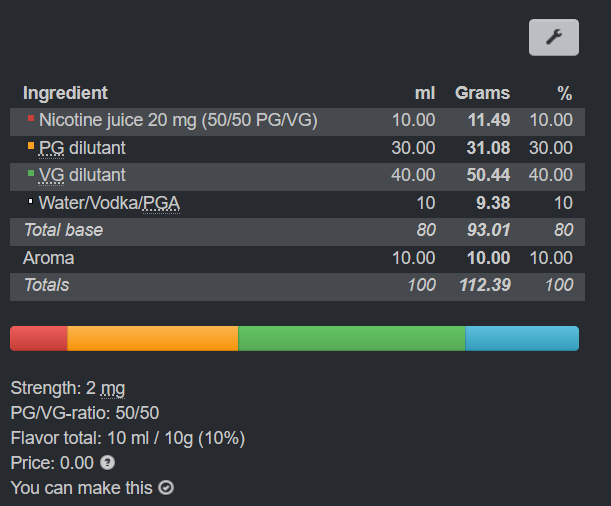Select the green VG segment of bar

point(351,339)
